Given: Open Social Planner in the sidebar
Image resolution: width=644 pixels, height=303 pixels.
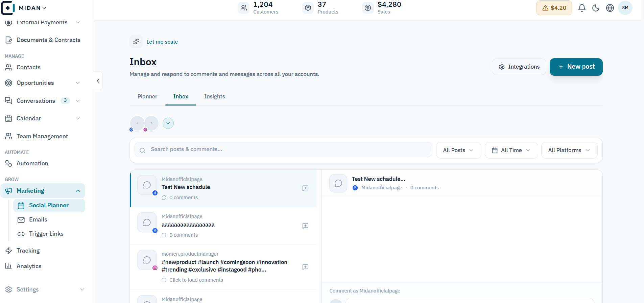Looking at the screenshot, I should (49, 206).
